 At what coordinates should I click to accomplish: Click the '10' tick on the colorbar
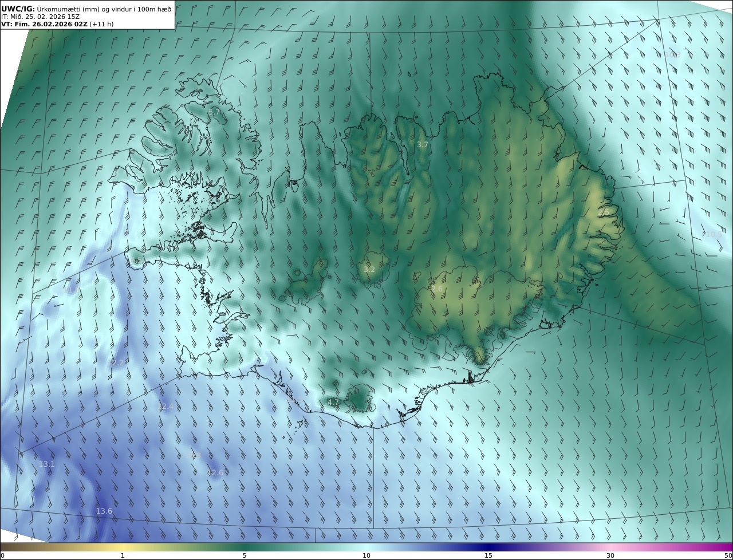click(x=366, y=555)
